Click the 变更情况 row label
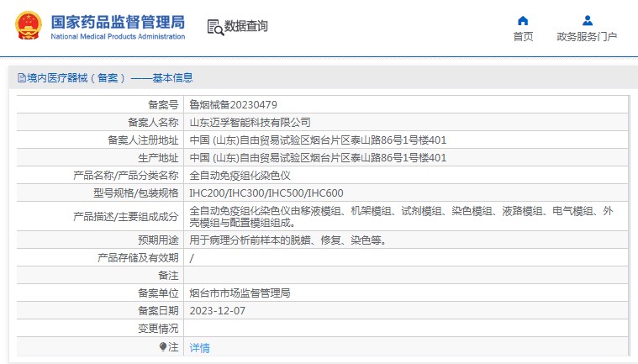638x364 pixels. point(158,329)
